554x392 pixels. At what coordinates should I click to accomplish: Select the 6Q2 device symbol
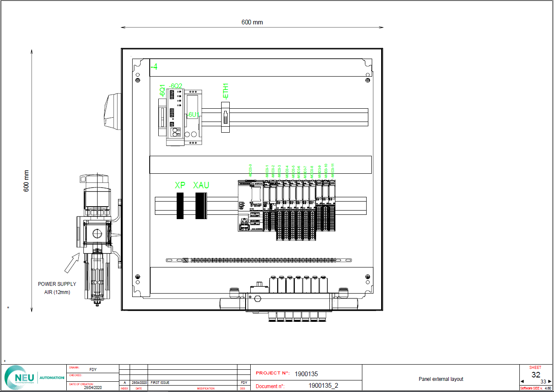175,116
